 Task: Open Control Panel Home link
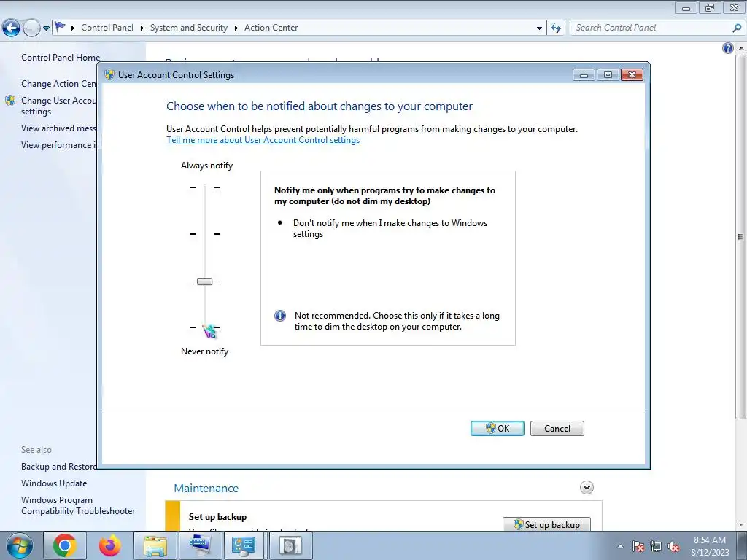[x=61, y=58]
